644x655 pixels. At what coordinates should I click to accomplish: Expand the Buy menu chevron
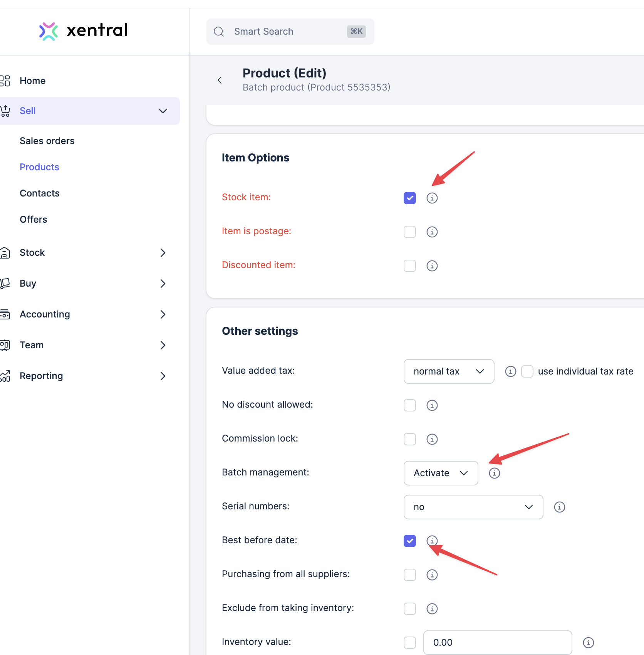[x=163, y=284]
